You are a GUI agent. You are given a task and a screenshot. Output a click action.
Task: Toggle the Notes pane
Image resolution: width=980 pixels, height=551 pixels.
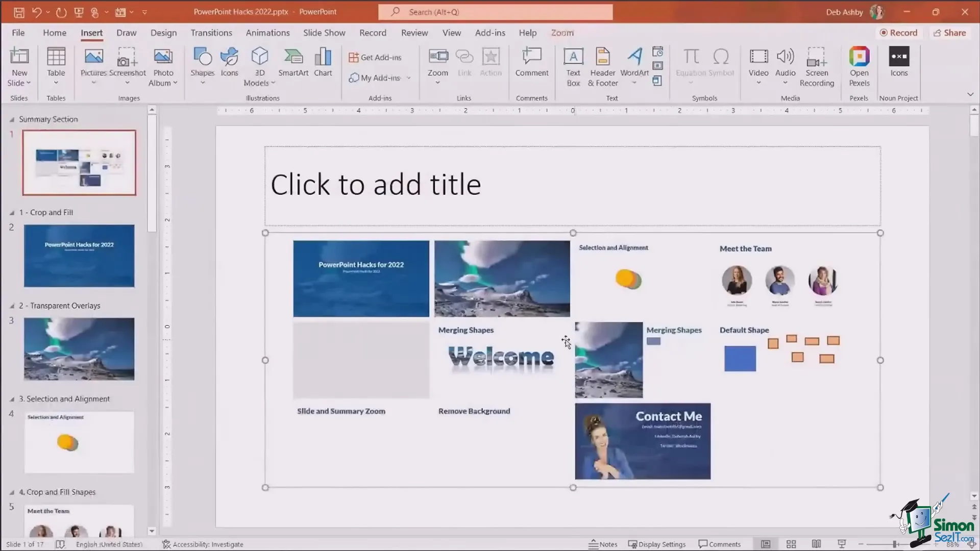[x=603, y=544]
